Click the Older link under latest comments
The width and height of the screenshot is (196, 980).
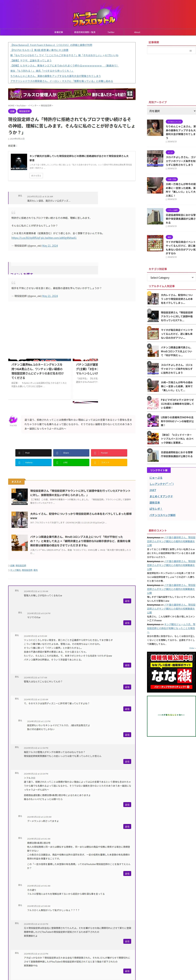point(192,648)
